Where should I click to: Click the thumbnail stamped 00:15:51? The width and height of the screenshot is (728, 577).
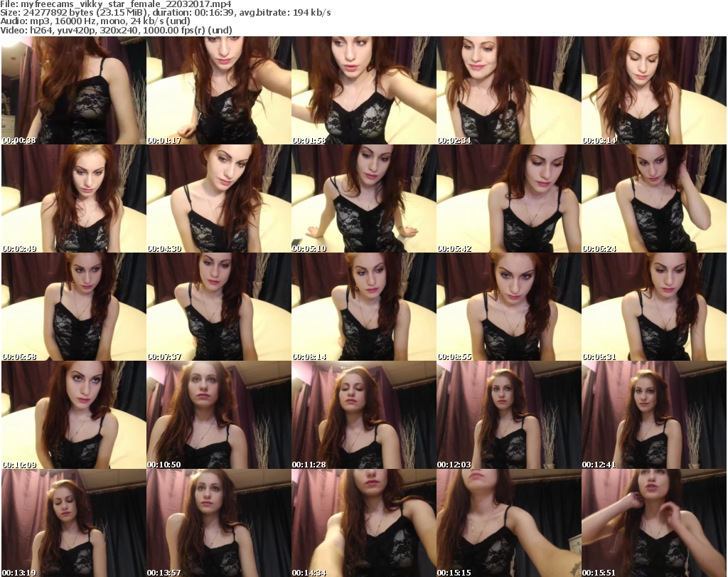coord(654,523)
